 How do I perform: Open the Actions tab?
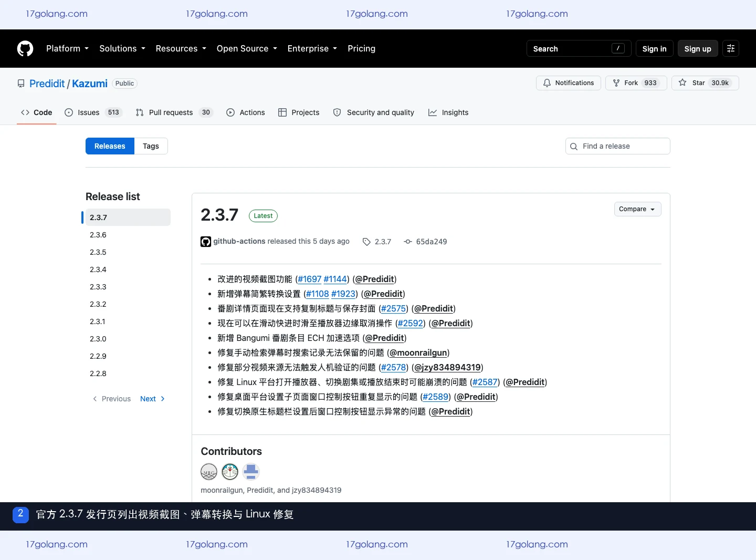click(x=246, y=112)
